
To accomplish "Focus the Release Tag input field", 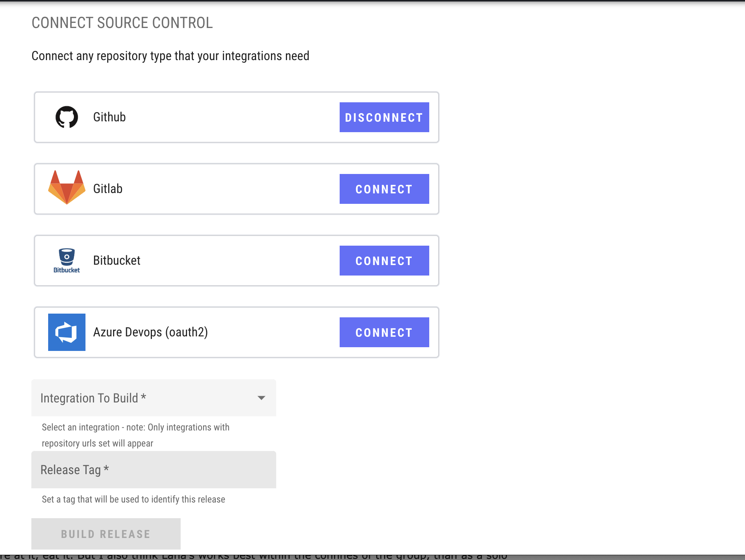I will [153, 470].
